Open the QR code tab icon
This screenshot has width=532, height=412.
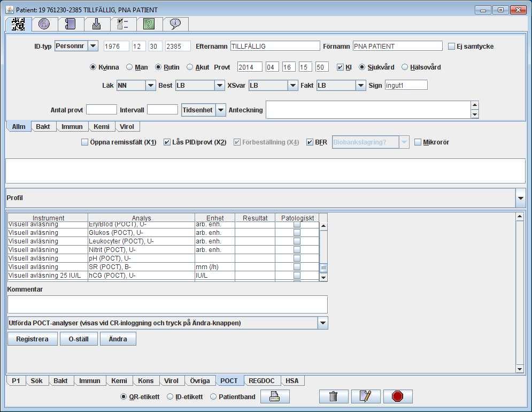coord(18,24)
